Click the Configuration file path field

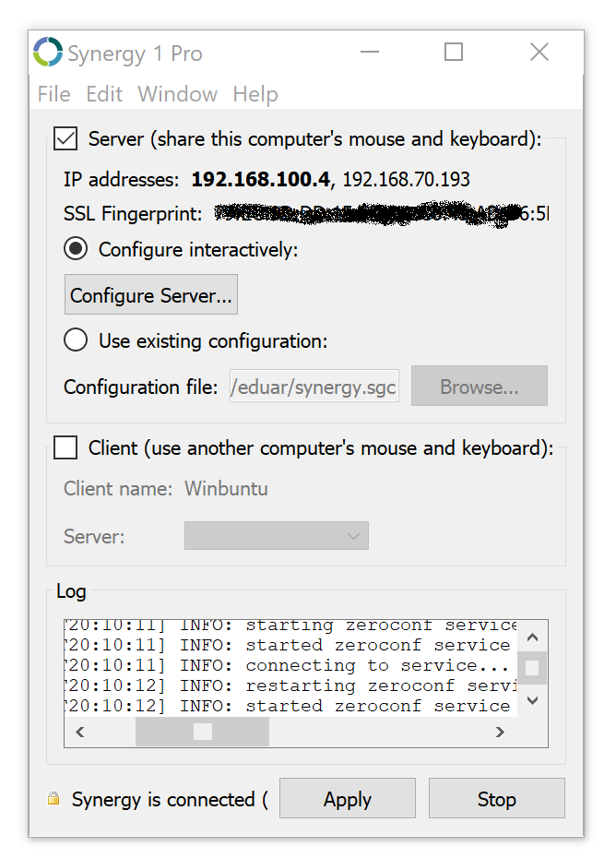click(x=314, y=387)
